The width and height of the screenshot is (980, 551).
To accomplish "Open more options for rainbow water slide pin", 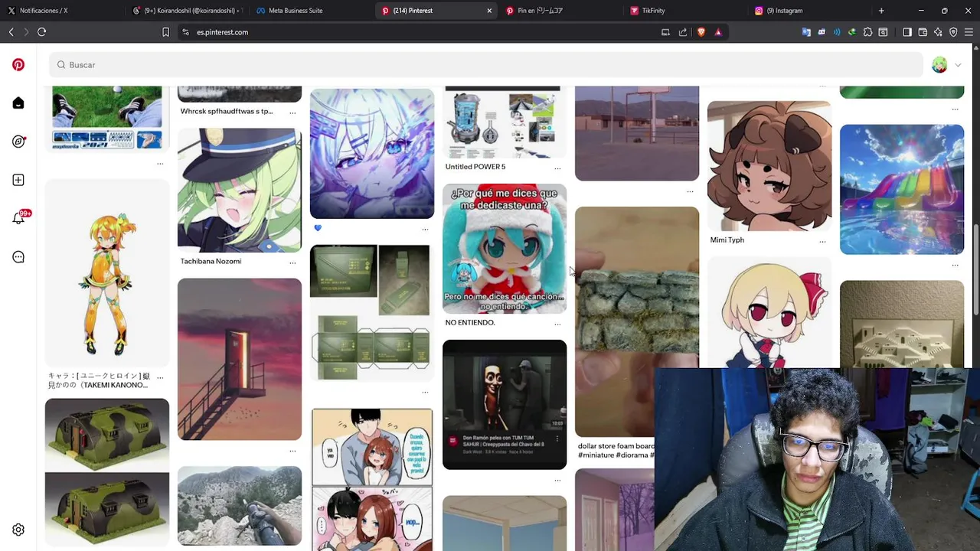I will click(x=955, y=265).
